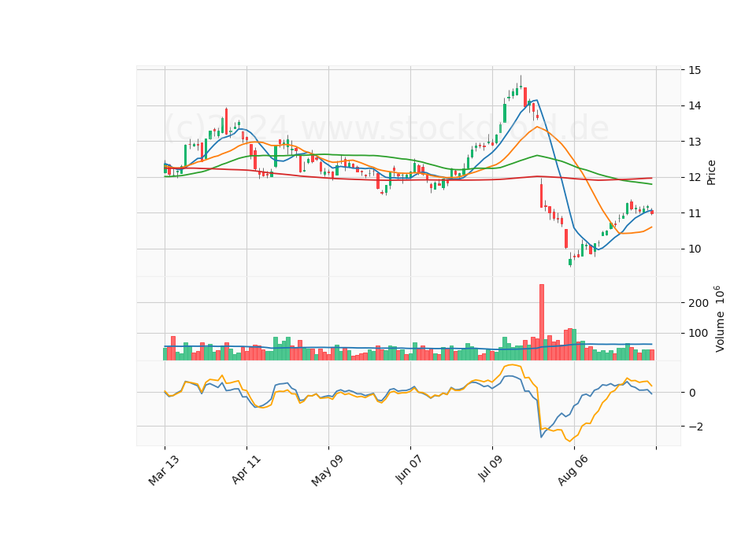Click the Apr 11 date label
Viewport: 756px width, 543px height.
click(x=246, y=470)
